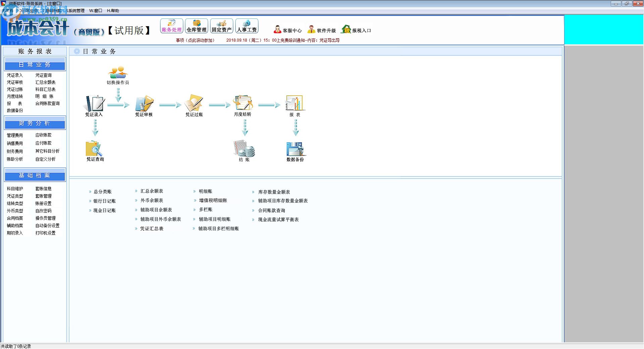Open the 月度结转 flowchart icon

point(243,106)
